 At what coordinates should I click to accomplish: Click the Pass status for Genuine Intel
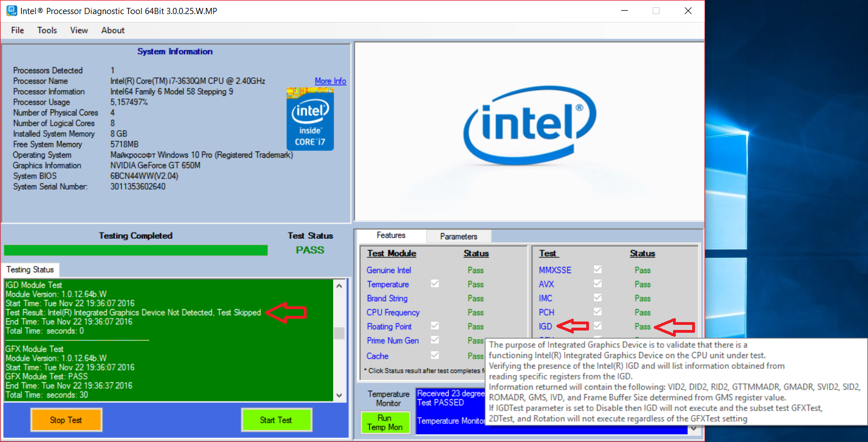coord(476,270)
